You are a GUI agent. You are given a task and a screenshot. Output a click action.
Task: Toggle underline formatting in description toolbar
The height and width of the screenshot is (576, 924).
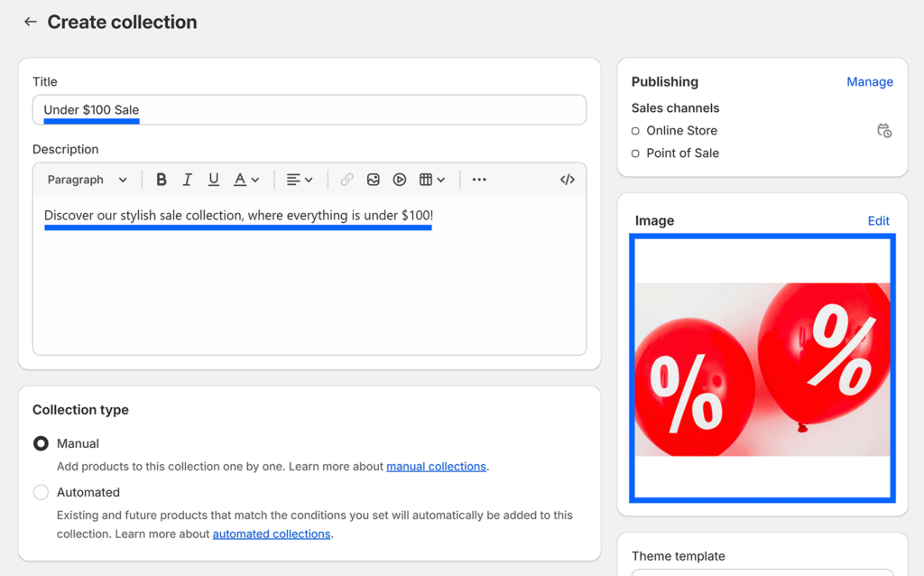213,180
